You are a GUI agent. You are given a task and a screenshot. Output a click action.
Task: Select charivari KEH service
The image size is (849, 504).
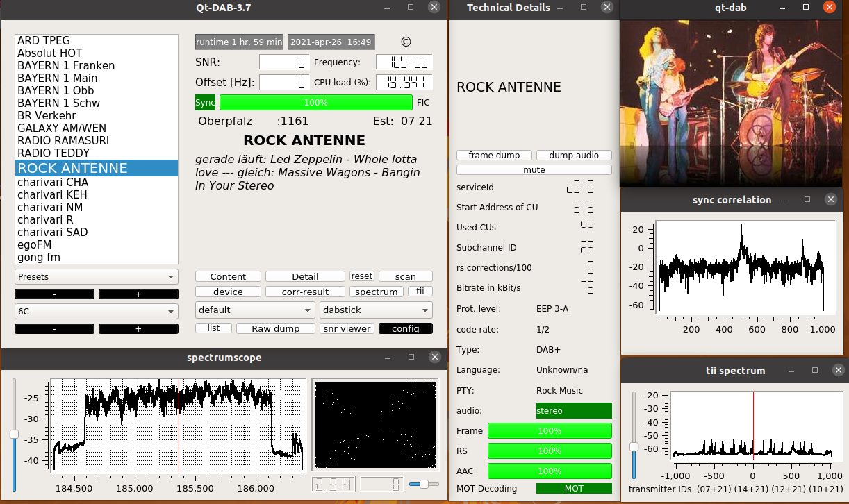[x=97, y=195]
